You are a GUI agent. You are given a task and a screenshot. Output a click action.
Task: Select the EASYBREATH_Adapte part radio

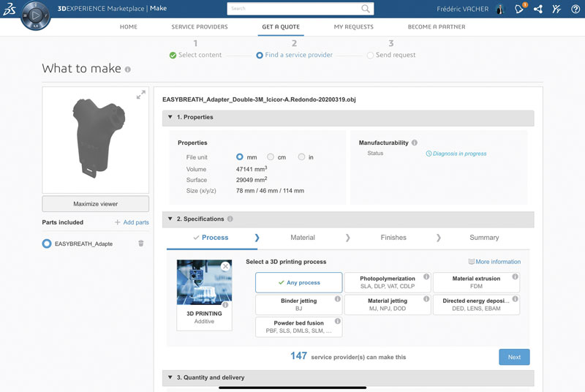47,244
